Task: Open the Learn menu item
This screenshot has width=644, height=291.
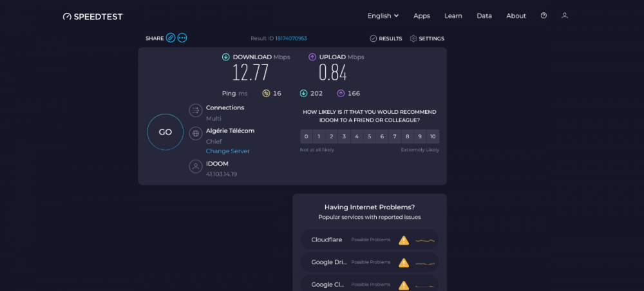Action: pos(453,15)
